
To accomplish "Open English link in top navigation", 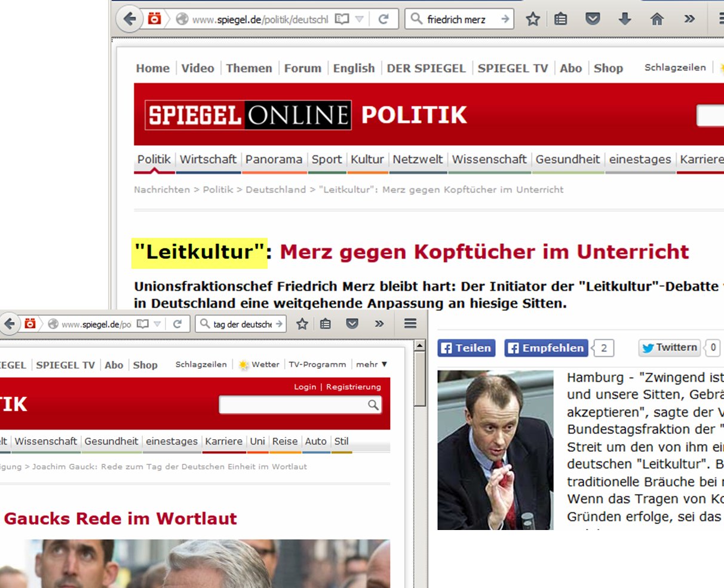I will [x=354, y=68].
